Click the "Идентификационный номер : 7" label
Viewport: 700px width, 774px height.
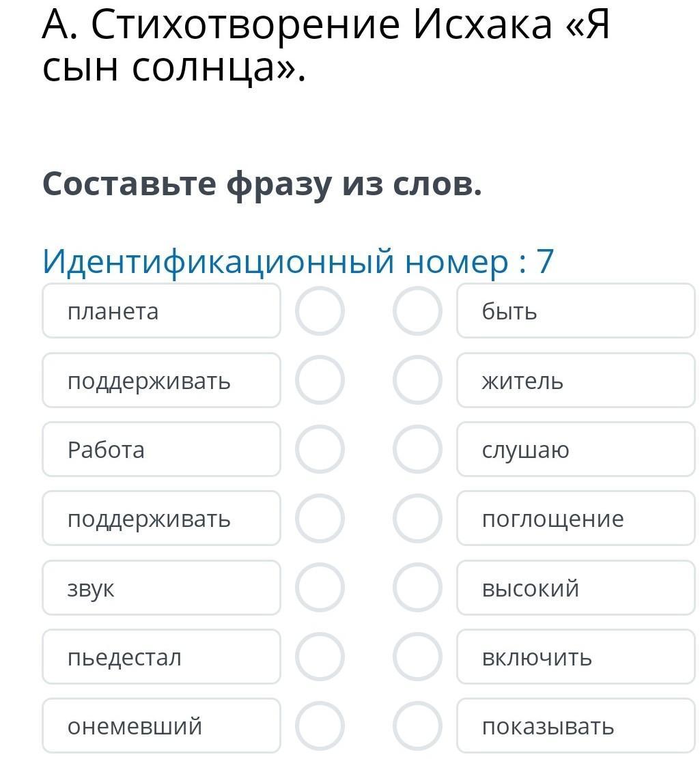[298, 261]
